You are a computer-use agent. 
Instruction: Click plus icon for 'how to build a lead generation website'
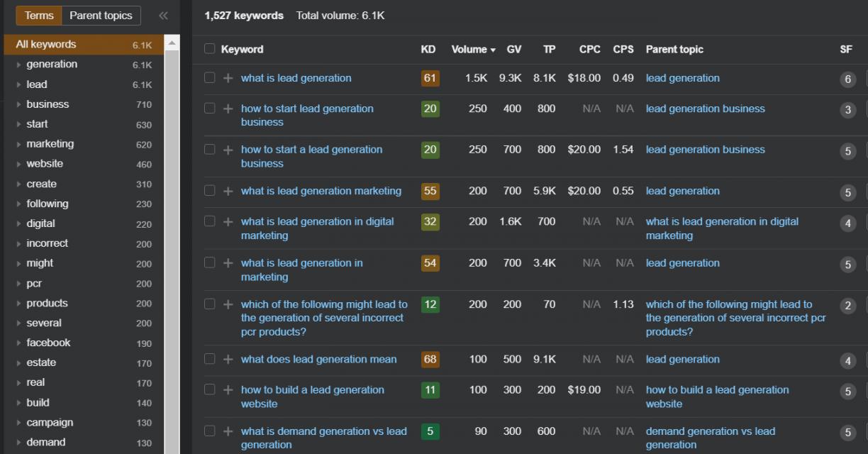coord(228,390)
